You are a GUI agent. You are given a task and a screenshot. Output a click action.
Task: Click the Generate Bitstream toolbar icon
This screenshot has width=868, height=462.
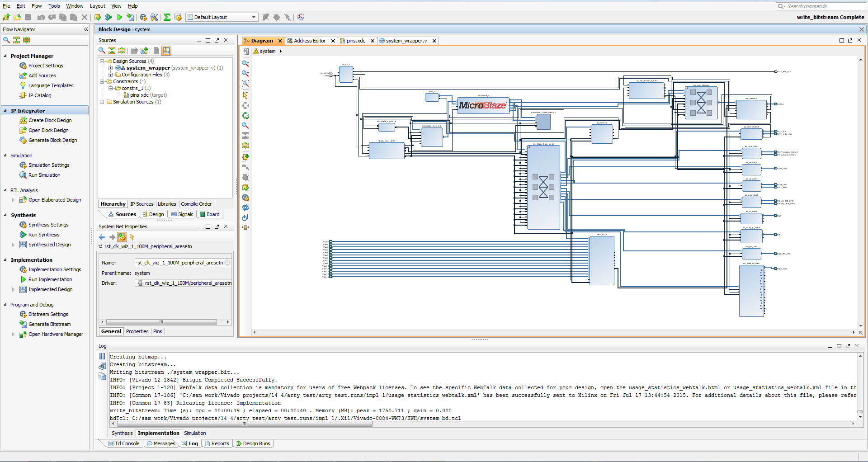130,17
